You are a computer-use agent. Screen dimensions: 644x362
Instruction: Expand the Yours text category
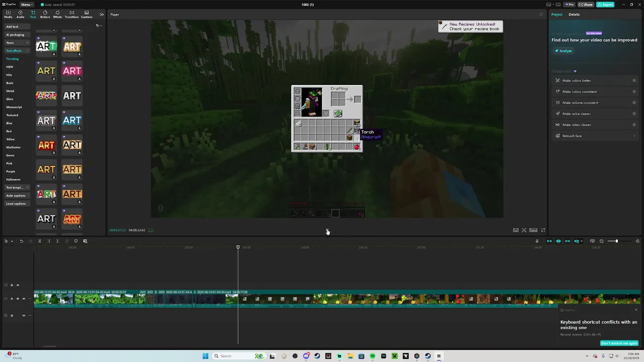pos(17,43)
